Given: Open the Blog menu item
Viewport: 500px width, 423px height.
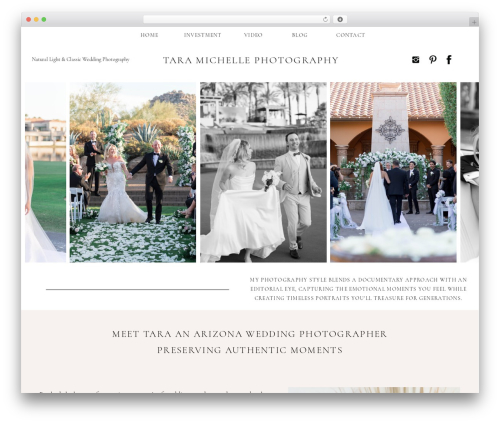Looking at the screenshot, I should [x=299, y=35].
